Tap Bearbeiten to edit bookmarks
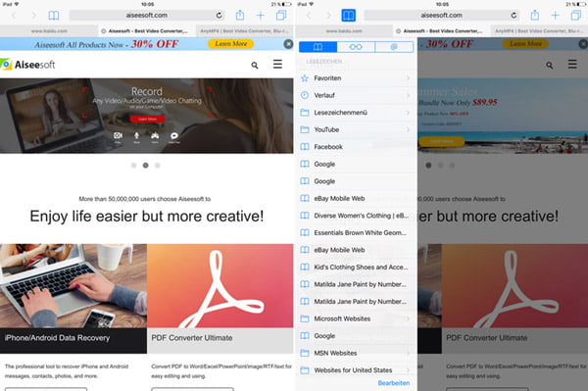The width and height of the screenshot is (588, 391). coord(394,383)
